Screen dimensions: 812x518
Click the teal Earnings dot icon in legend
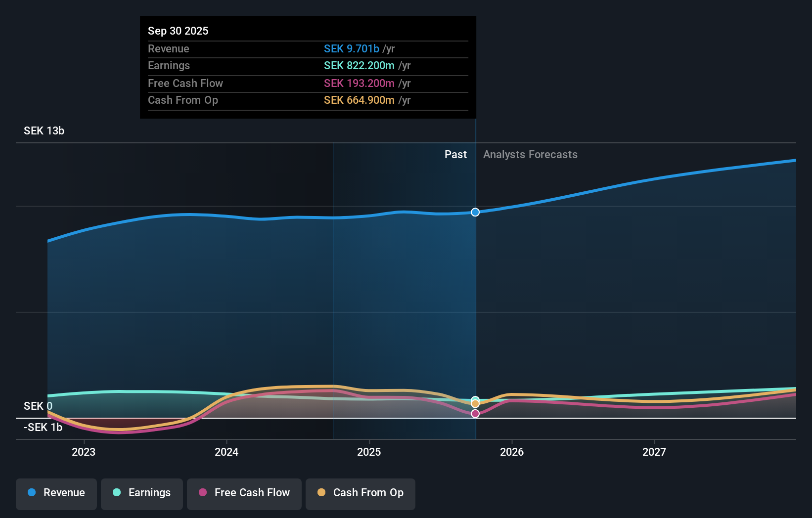116,493
